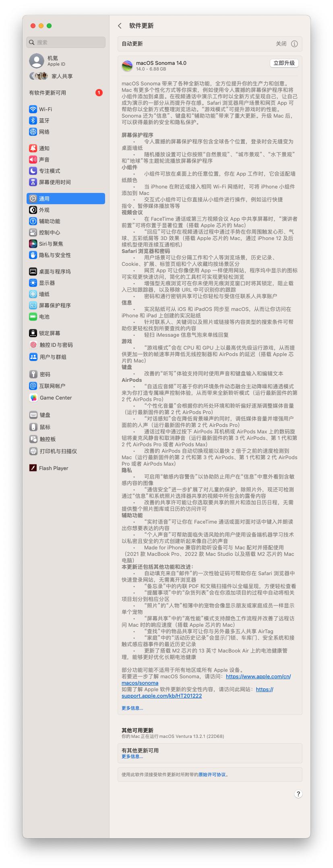Select 屏幕使用时间 hourglass icon
This screenshot has width=333, height=868.
[33, 182]
